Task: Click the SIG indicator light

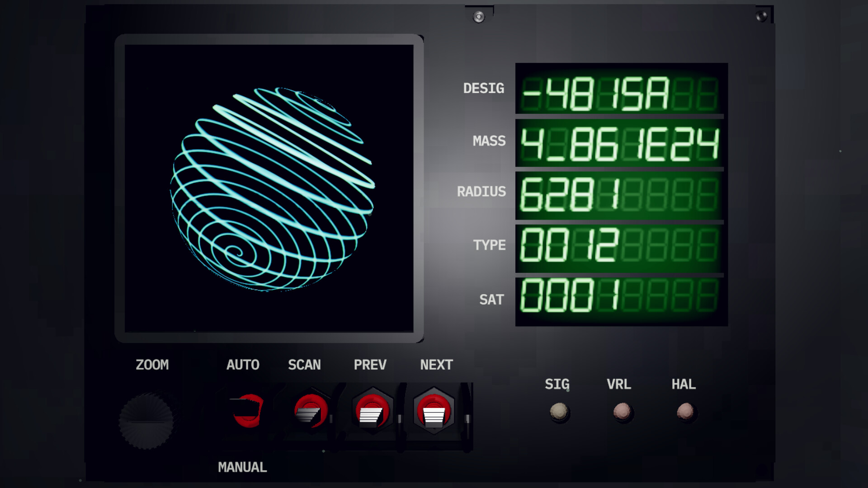Action: [559, 412]
